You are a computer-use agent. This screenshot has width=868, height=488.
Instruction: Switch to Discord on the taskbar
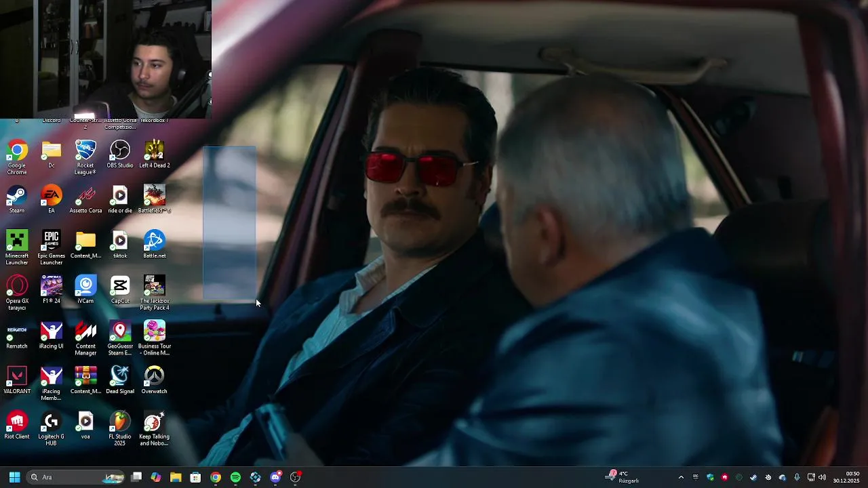[275, 477]
